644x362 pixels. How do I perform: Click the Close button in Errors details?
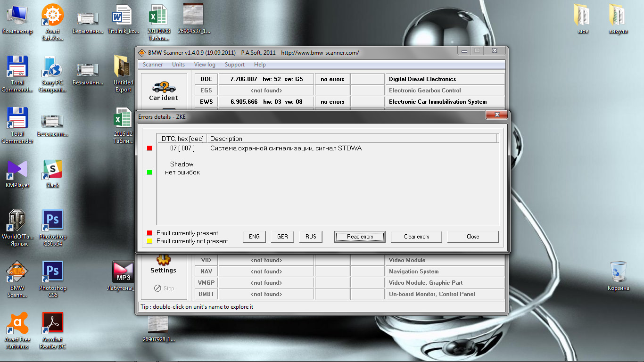point(473,237)
